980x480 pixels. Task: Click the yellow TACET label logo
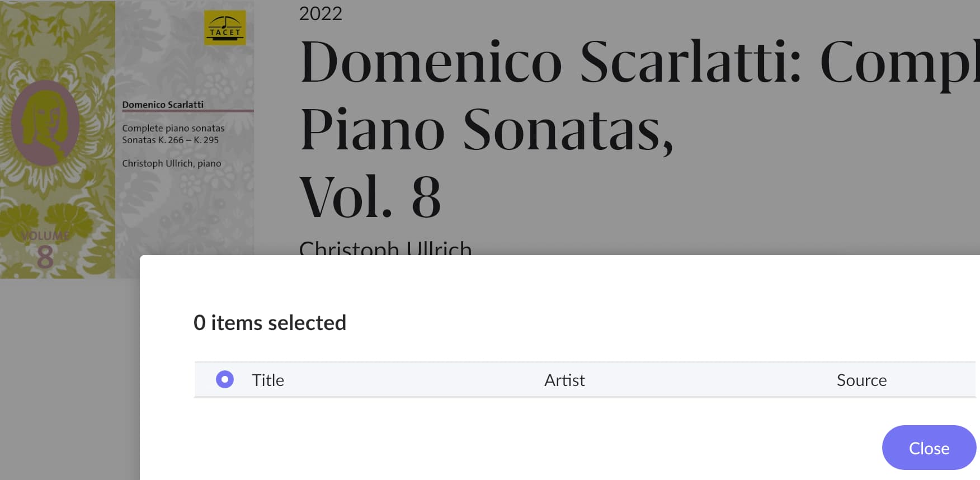pyautogui.click(x=225, y=27)
